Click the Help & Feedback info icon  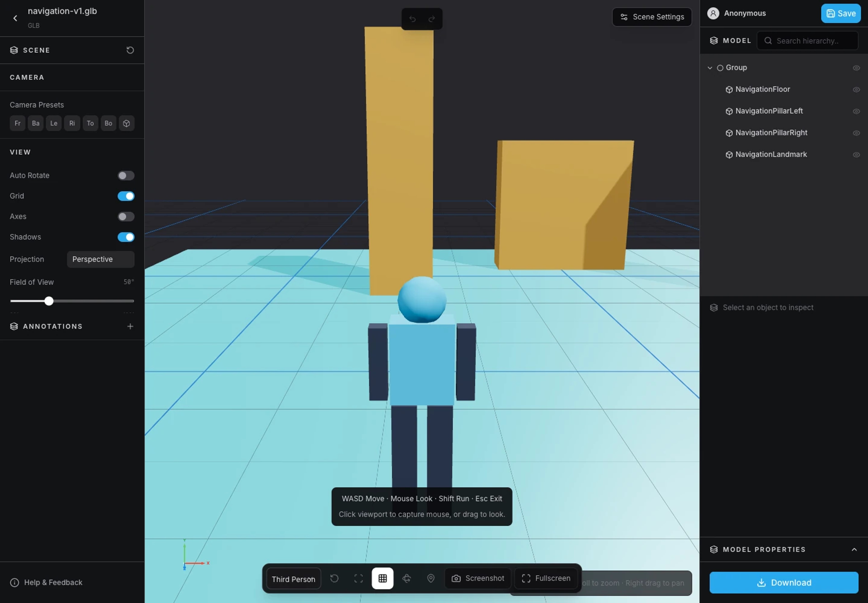point(14,582)
